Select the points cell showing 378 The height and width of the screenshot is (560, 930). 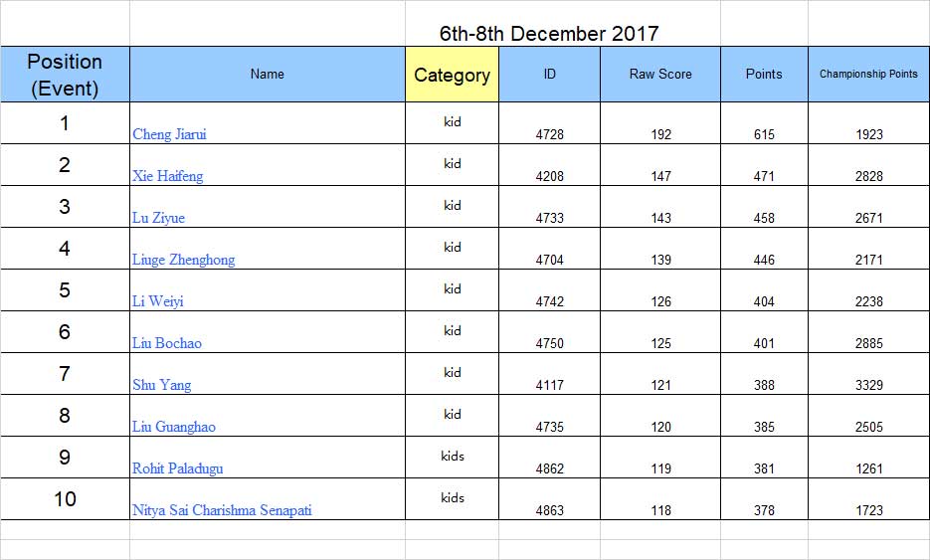(x=764, y=499)
